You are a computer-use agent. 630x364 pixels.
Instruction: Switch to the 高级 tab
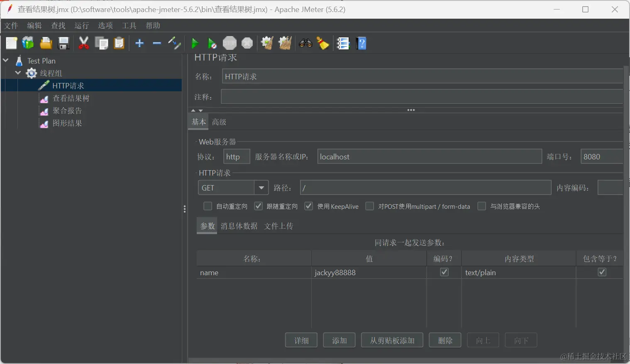219,122
